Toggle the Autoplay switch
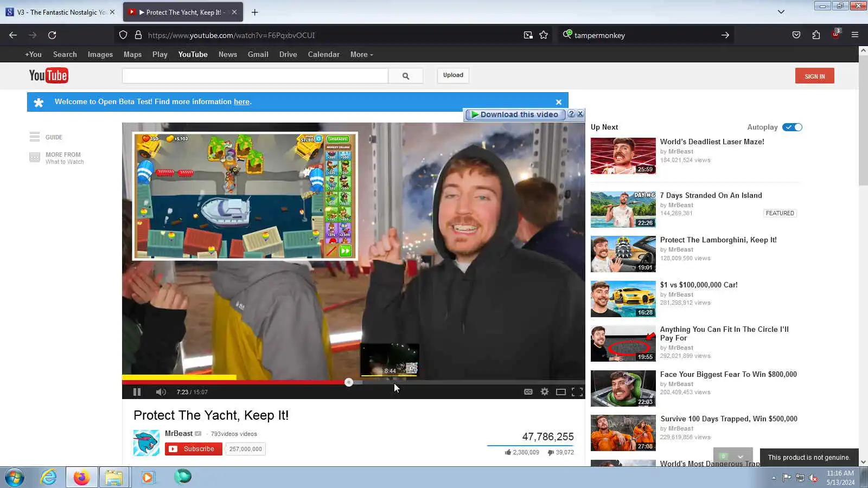The width and height of the screenshot is (868, 488). point(793,127)
